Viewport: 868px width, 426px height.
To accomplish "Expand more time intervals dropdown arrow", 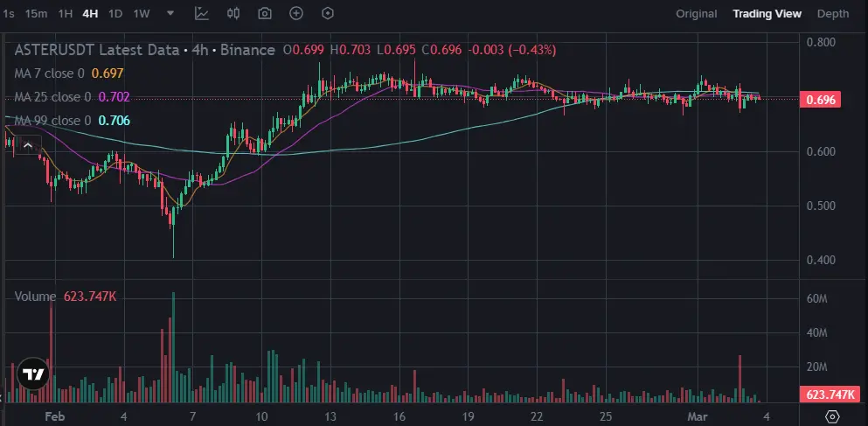I will pos(170,13).
